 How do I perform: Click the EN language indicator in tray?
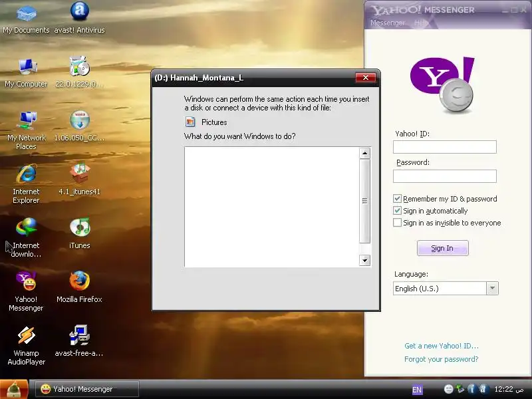click(x=417, y=390)
